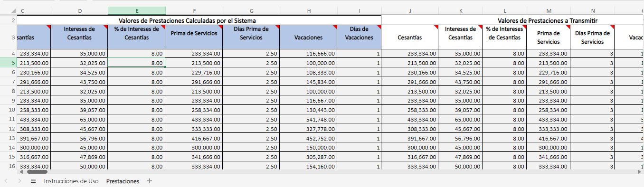Select column K header
This screenshot has width=644, height=187.
pos(460,11)
